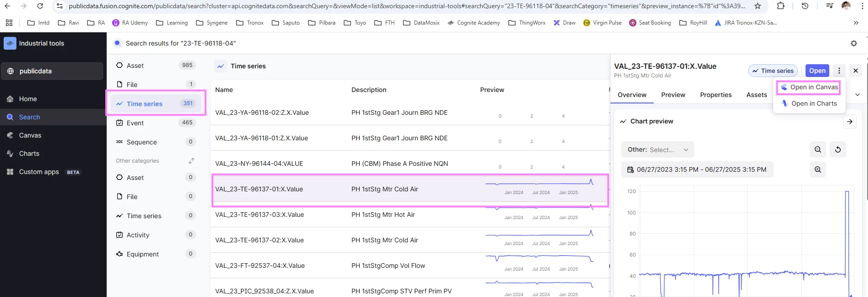The width and height of the screenshot is (868, 297).
Task: Open the browser apps grid icon
Action: coord(9,23)
